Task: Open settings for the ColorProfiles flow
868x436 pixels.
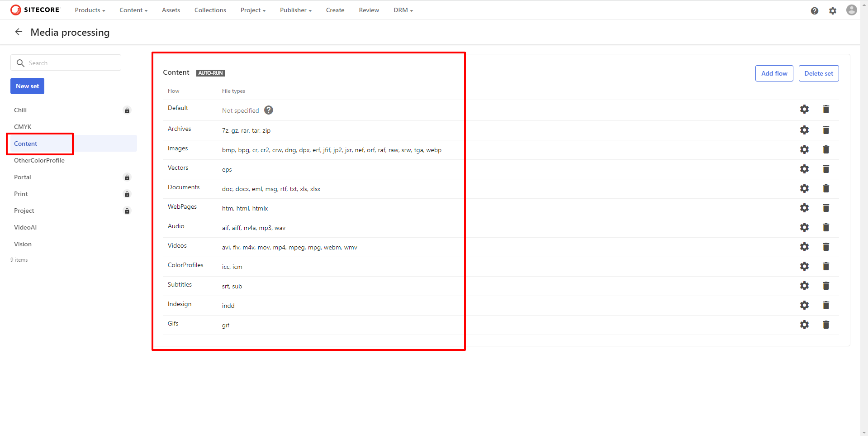Action: (x=804, y=266)
